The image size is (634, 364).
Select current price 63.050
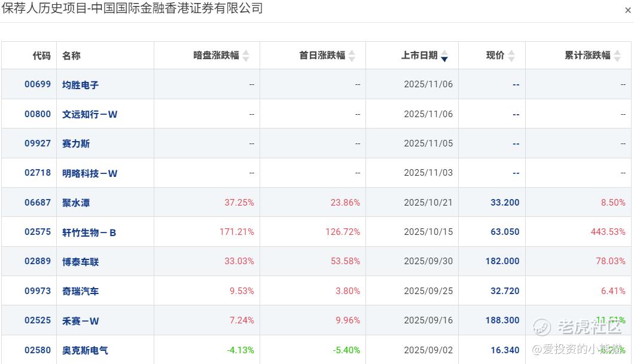(x=505, y=231)
